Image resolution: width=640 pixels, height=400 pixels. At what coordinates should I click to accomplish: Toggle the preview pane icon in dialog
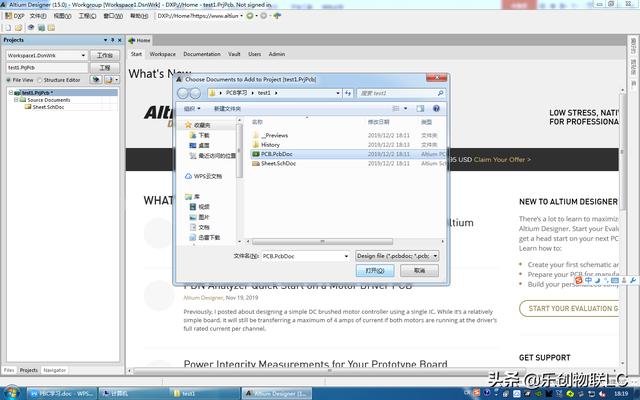pyautogui.click(x=420, y=109)
